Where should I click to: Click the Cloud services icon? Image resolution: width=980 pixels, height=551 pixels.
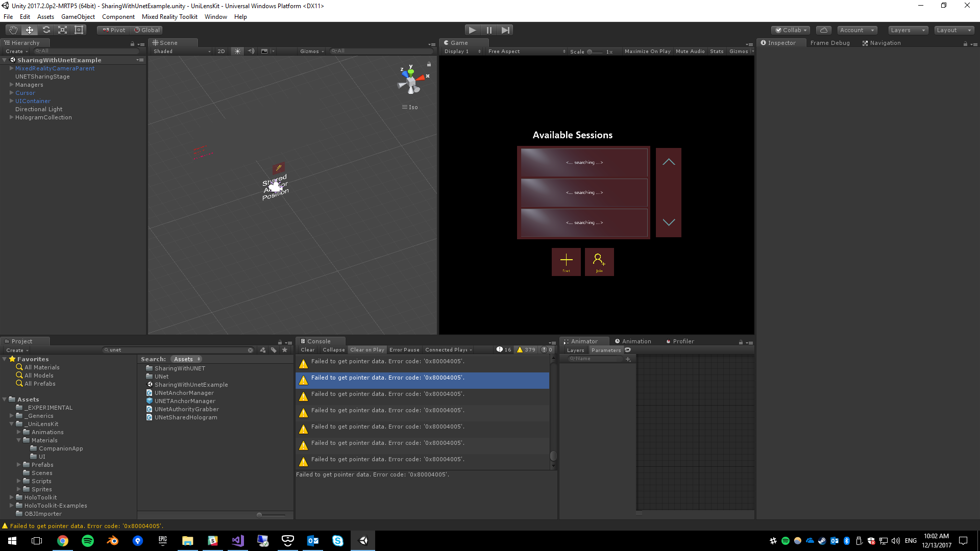point(823,30)
